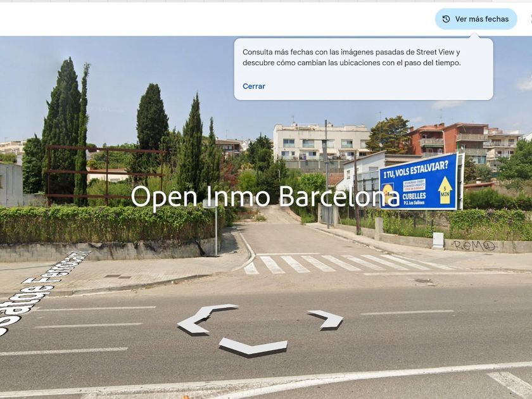Move right using the right navigation arrow
The height and width of the screenshot is (399, 532).
pyautogui.click(x=326, y=319)
